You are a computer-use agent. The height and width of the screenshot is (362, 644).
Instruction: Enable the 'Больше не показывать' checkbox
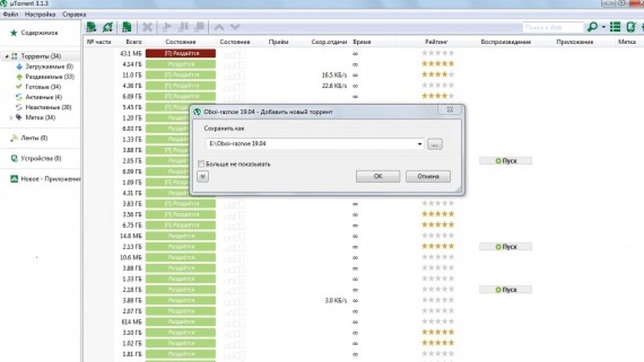[x=201, y=164]
